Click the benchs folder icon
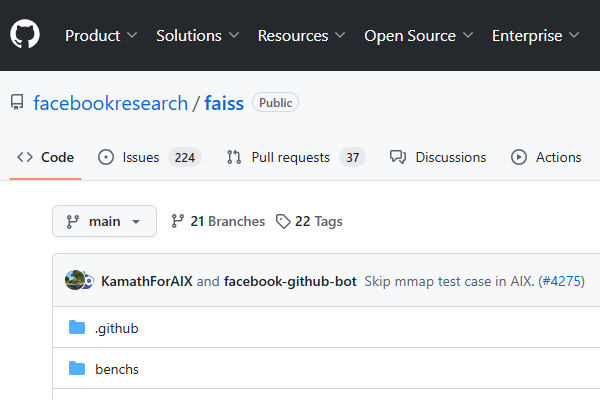The image size is (600, 400). pyautogui.click(x=77, y=368)
